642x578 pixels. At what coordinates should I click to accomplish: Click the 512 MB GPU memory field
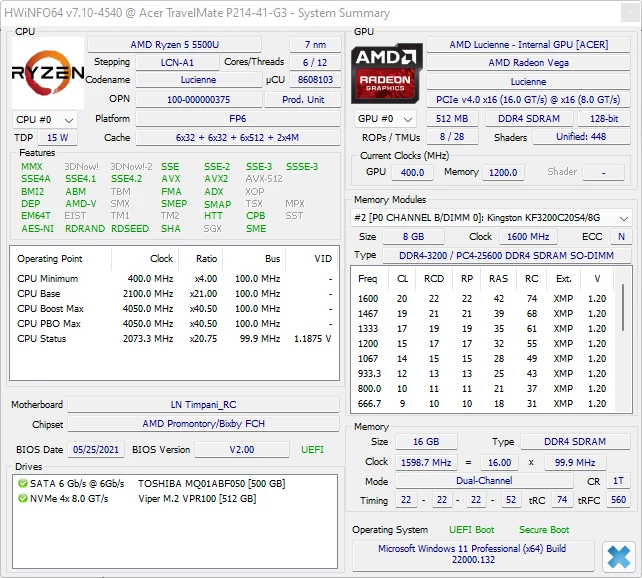[452, 118]
